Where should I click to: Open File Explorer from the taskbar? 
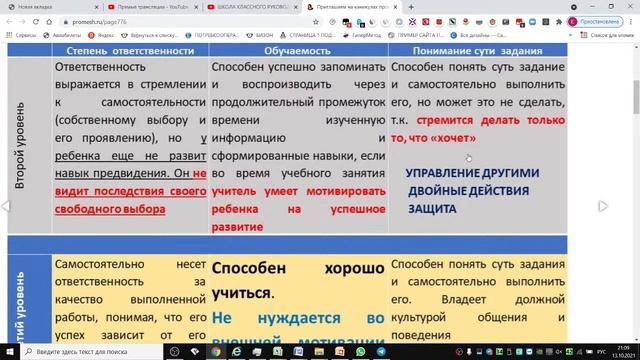pos(319,351)
